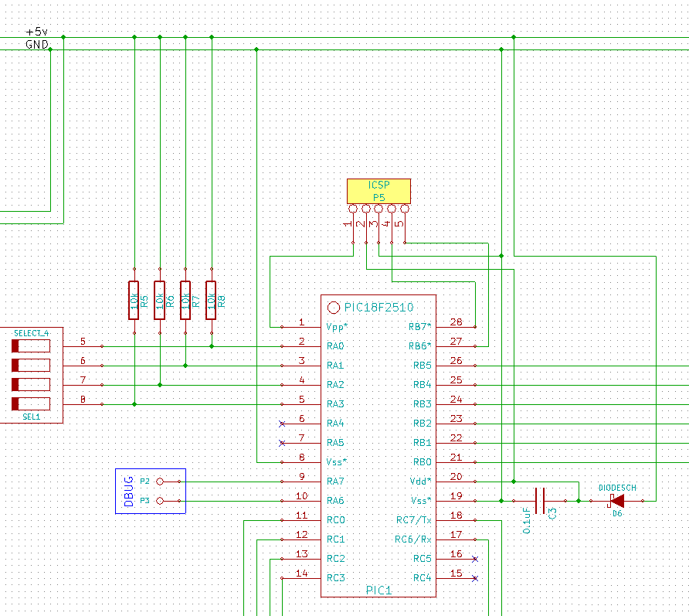Screen dimensions: 689x616
Task: Click pin number 28 on the PIC
Action: 456,322
